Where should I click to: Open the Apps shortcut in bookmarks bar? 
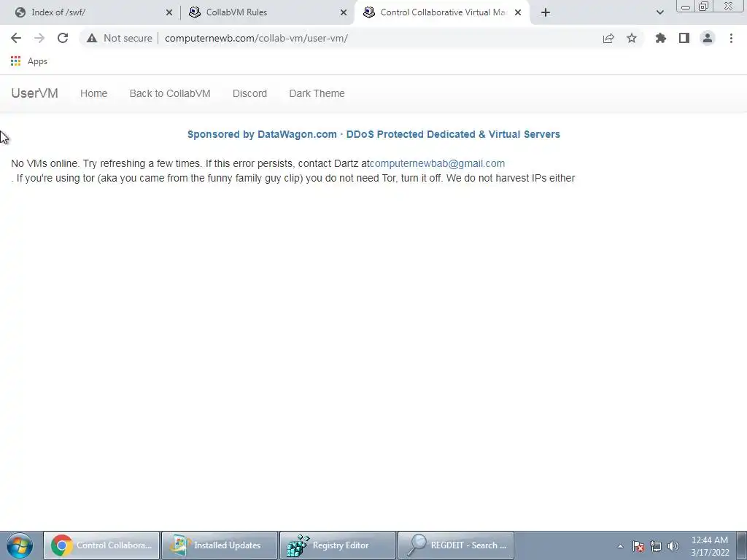click(29, 61)
